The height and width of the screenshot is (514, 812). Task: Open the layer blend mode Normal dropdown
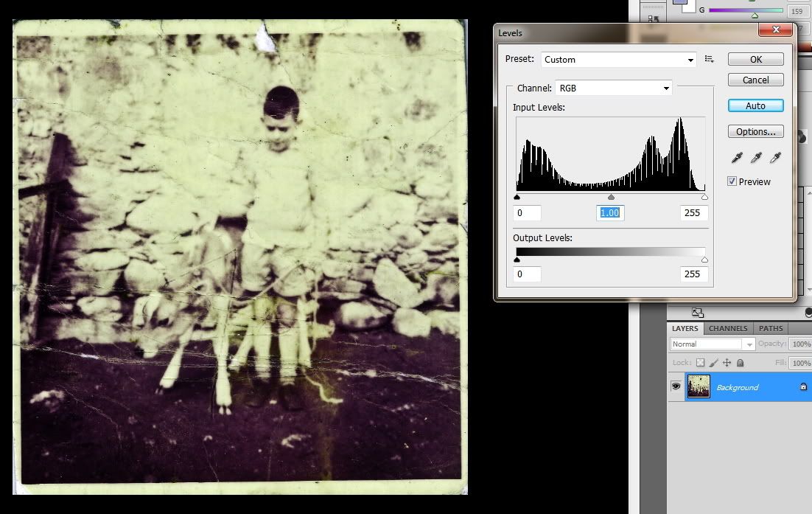pyautogui.click(x=713, y=344)
